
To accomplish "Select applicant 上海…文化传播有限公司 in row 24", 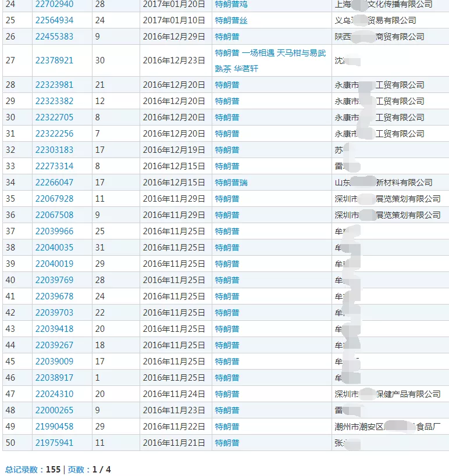I will point(383,4).
